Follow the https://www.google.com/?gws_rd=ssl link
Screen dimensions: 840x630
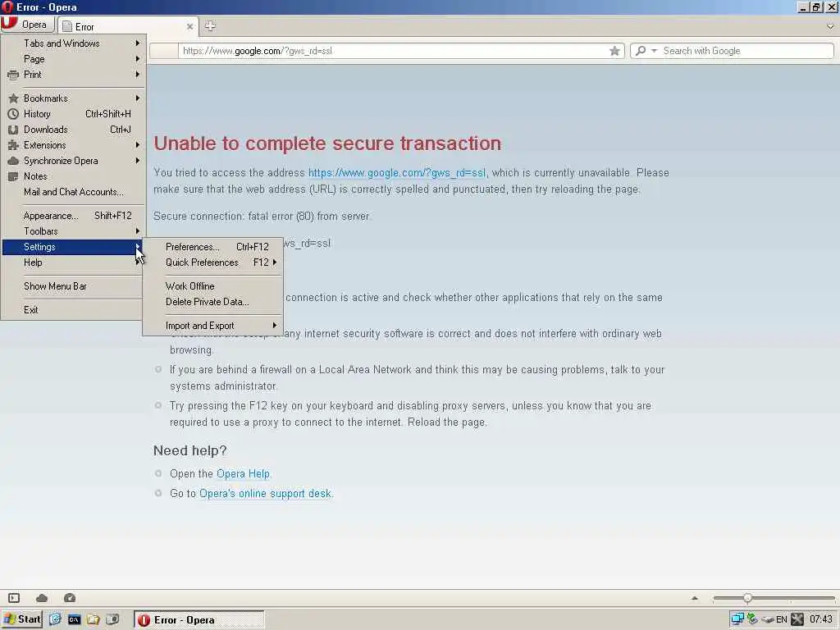click(x=397, y=172)
